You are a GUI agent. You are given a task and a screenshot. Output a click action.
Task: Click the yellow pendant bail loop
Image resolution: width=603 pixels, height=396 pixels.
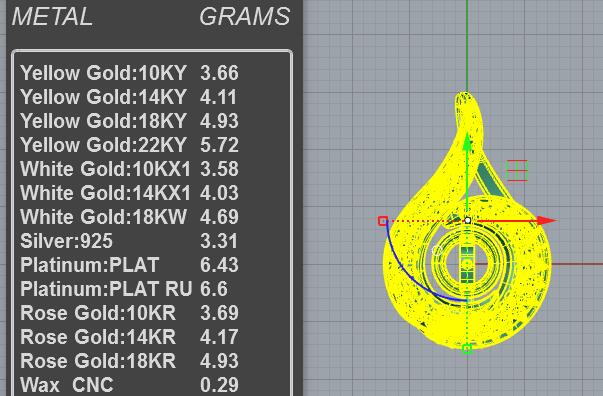click(x=468, y=111)
